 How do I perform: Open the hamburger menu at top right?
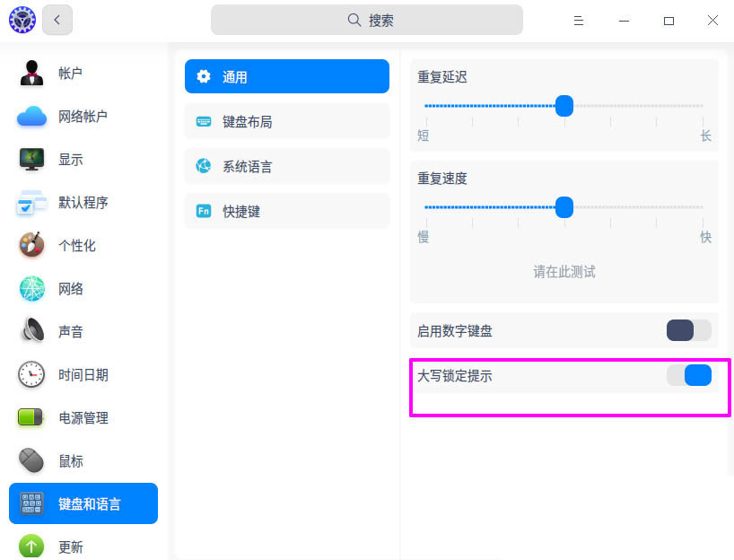[x=579, y=20]
